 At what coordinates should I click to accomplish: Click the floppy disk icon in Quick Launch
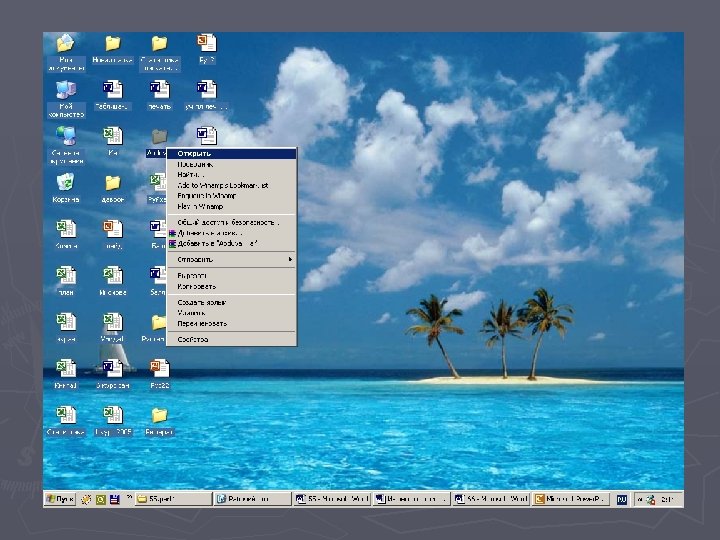click(115, 498)
